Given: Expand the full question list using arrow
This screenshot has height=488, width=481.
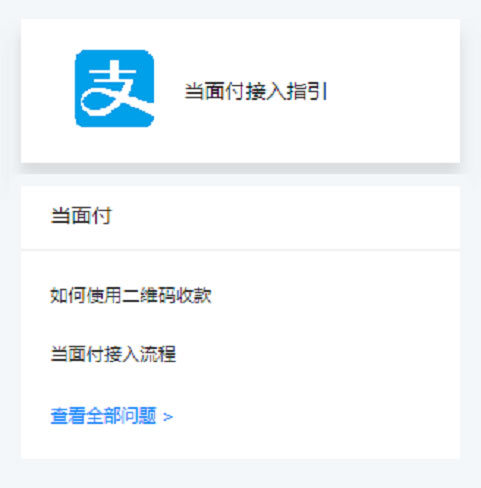Looking at the screenshot, I should [x=168, y=417].
